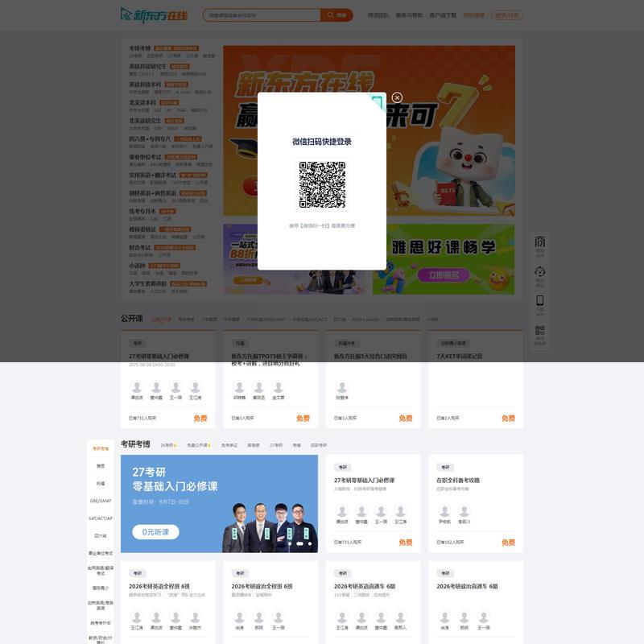Open 师资团队 in the top navigation
This screenshot has width=644, height=644.
click(x=378, y=15)
